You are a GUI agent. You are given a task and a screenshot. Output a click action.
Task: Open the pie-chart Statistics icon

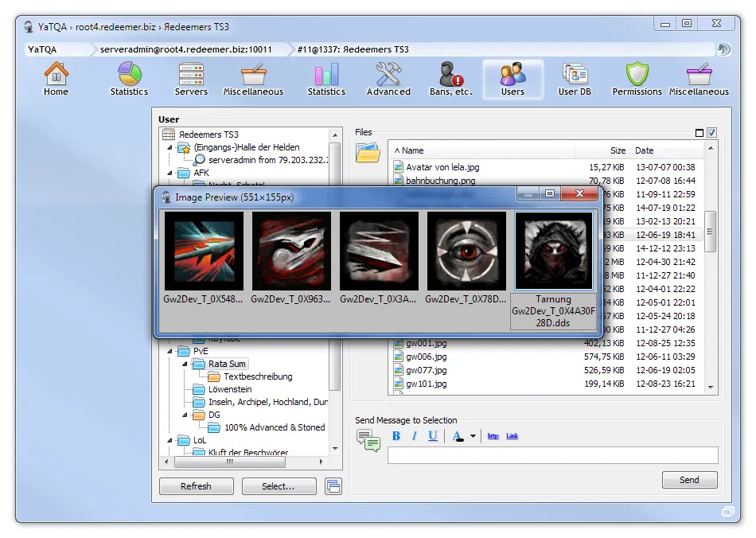[129, 80]
